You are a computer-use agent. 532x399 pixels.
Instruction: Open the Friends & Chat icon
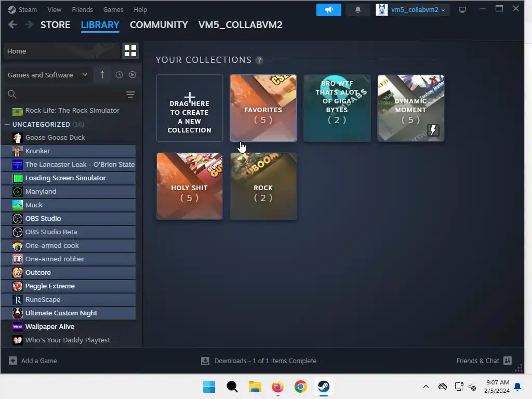tap(508, 361)
